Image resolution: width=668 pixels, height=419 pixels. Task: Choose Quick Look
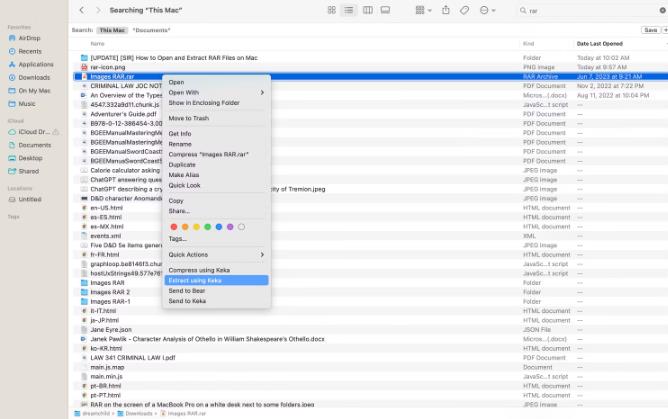tap(216, 185)
